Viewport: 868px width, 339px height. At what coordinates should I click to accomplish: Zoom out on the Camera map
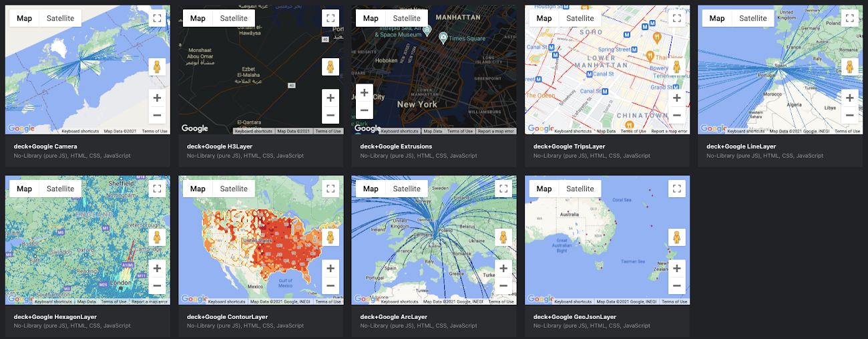click(x=157, y=115)
